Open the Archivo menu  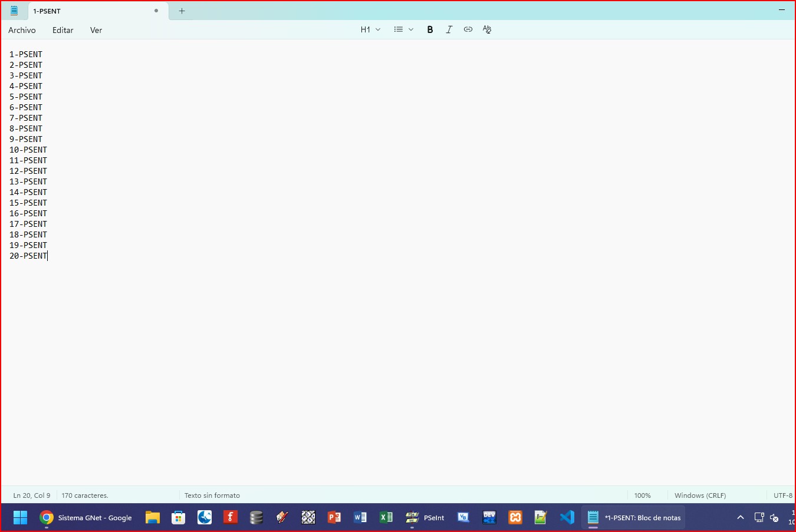tap(22, 30)
